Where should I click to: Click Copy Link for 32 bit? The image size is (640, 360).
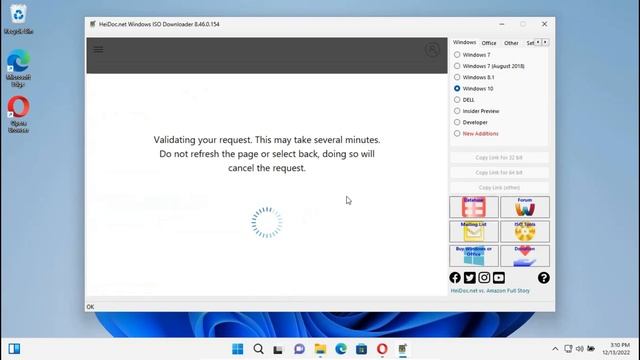(499, 158)
